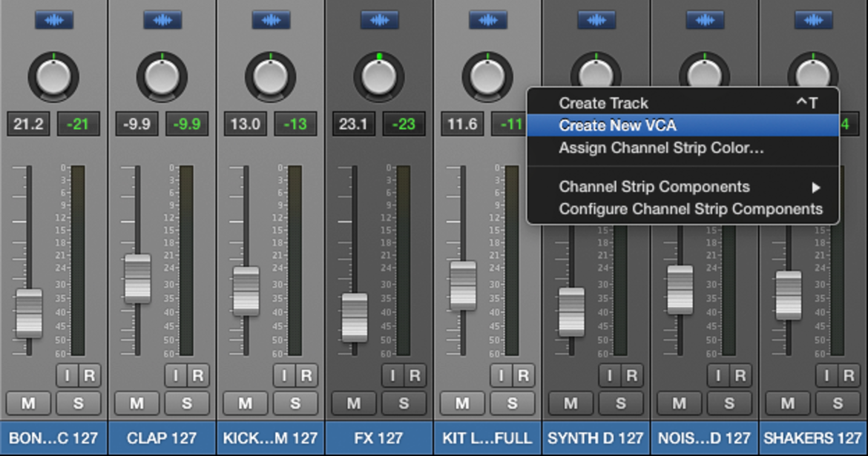Select the SHAKERS 127 channel name label
The width and height of the screenshot is (868, 456).
(812, 438)
